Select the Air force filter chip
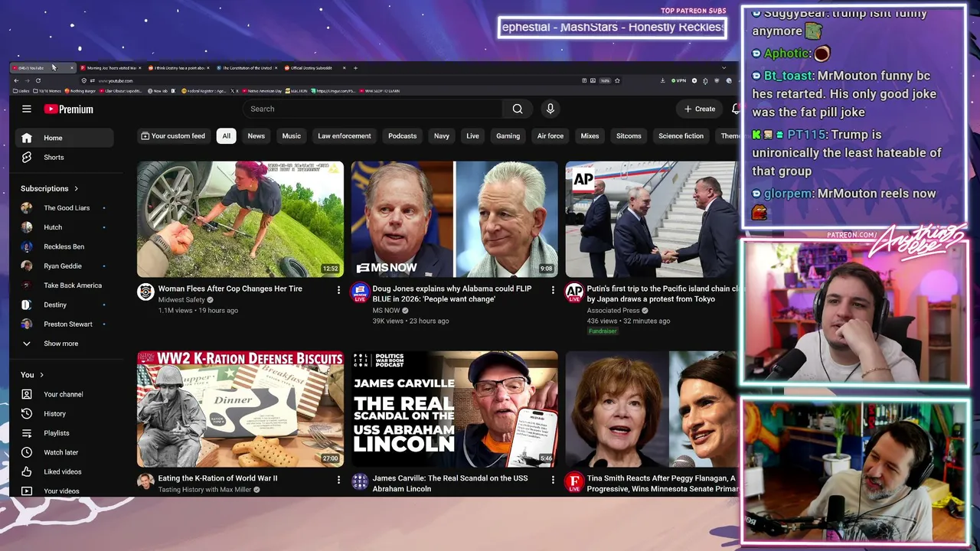980x551 pixels. tap(550, 136)
